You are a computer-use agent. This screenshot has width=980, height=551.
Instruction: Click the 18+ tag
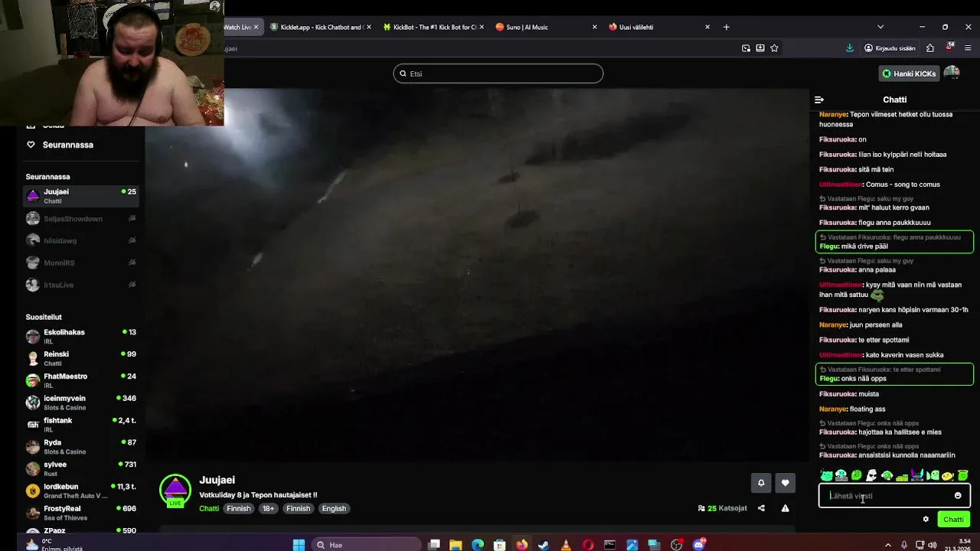[269, 508]
